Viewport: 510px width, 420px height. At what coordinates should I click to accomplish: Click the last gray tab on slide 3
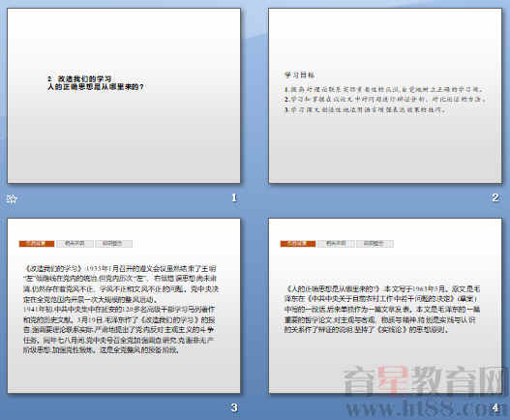pos(114,244)
